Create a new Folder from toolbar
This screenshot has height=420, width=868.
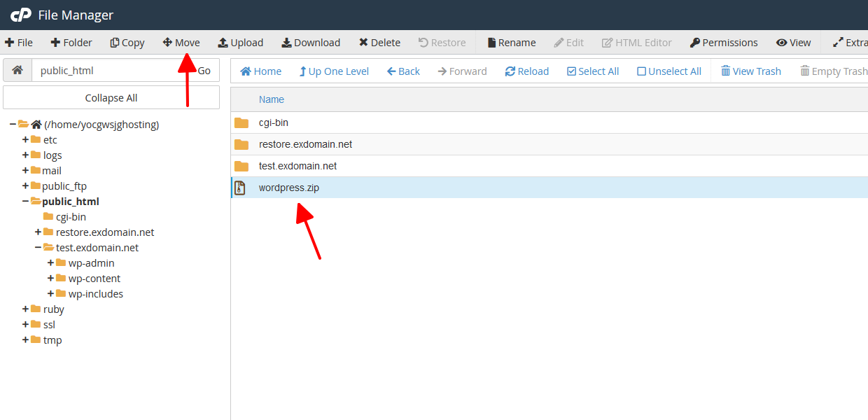71,43
